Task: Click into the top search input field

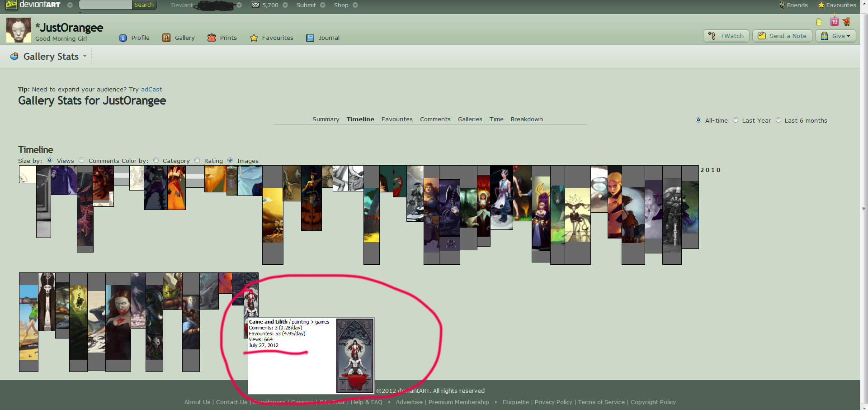Action: 105,5
